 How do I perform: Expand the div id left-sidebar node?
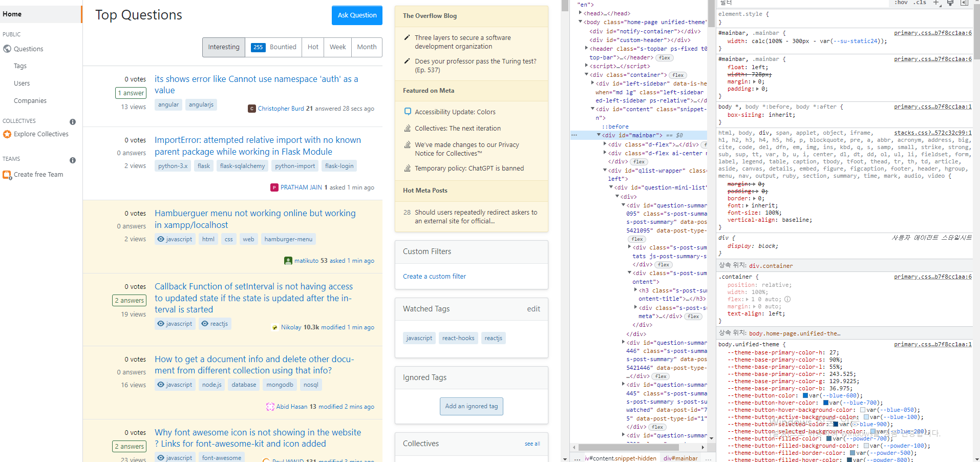tap(593, 83)
